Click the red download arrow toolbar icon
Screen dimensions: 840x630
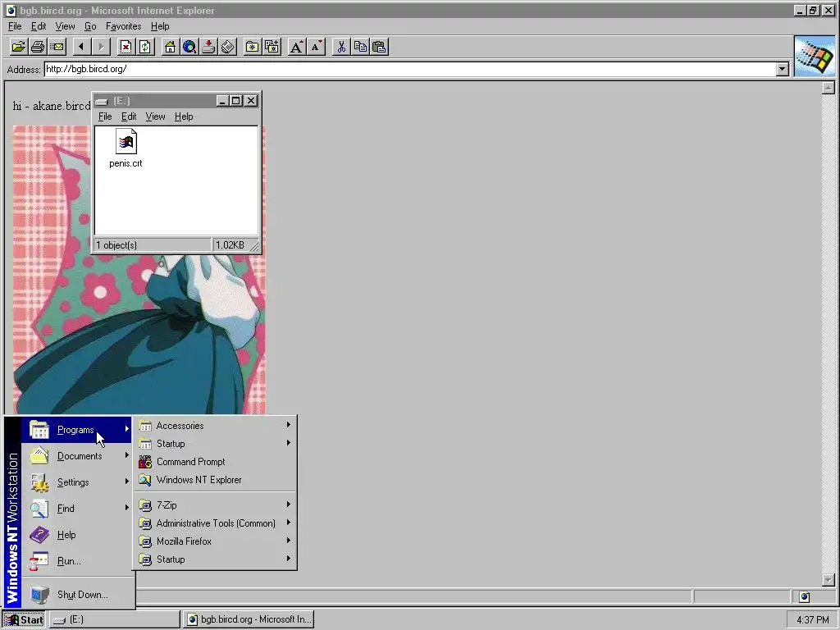208,47
